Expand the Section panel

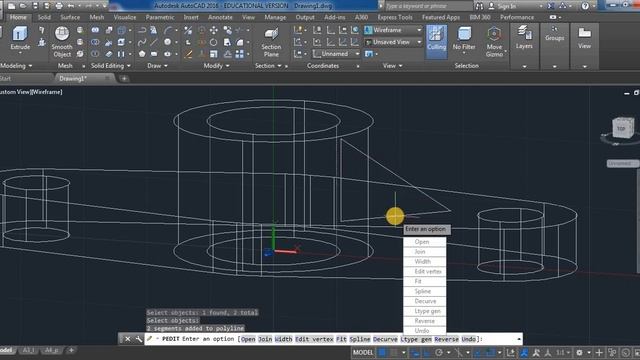coord(268,66)
